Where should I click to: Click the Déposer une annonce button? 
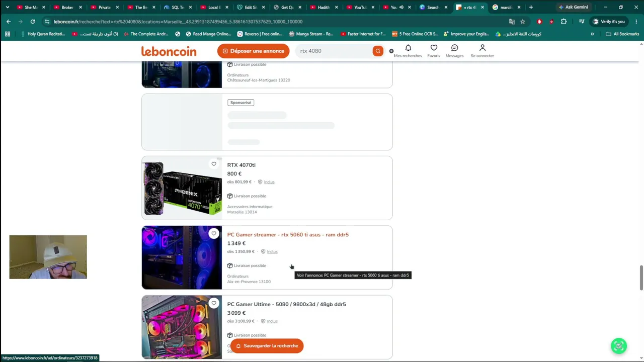click(x=254, y=51)
